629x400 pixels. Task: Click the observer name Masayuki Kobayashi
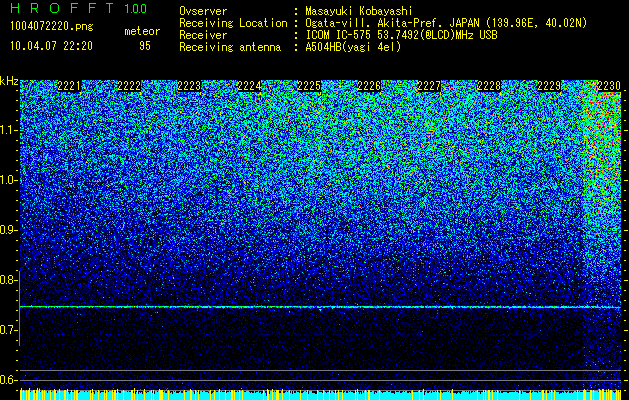point(359,11)
